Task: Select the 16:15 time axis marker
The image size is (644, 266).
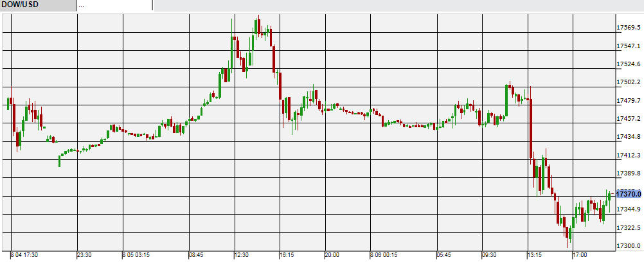Action: [x=287, y=255]
